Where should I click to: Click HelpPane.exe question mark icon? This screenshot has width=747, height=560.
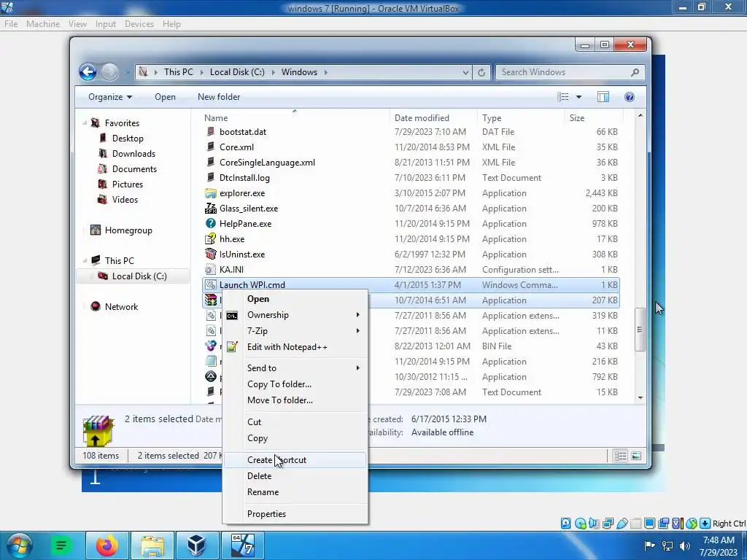(211, 224)
